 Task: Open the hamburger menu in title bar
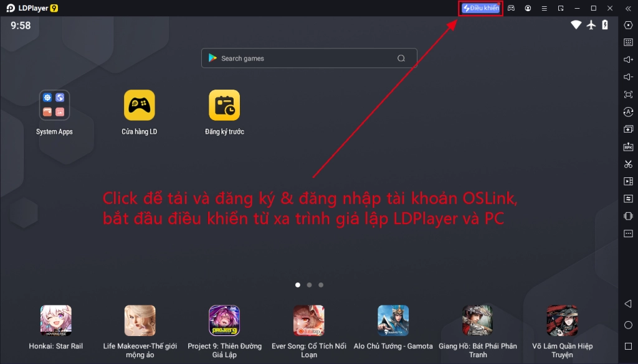coord(544,8)
